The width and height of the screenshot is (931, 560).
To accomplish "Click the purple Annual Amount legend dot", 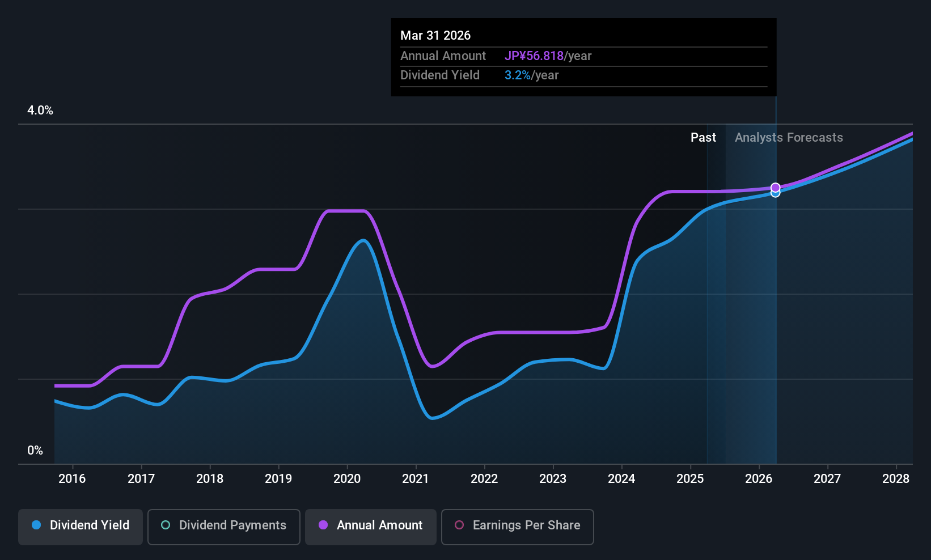I will pyautogui.click(x=323, y=525).
